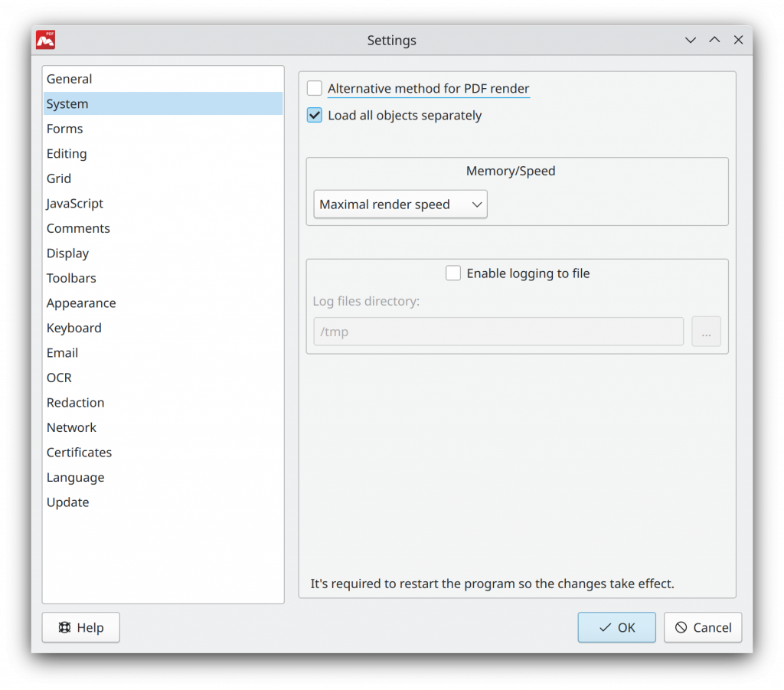Open the Editing settings category

pos(163,154)
